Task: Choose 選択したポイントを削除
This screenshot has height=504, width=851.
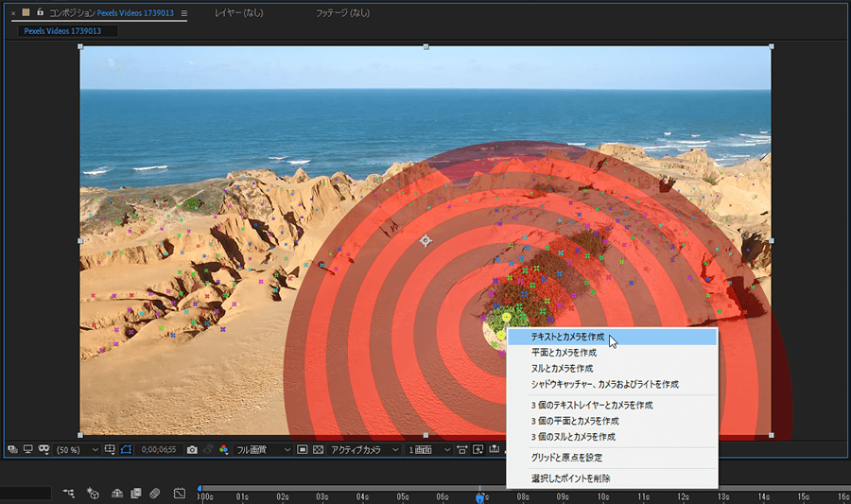Action: tap(612, 478)
